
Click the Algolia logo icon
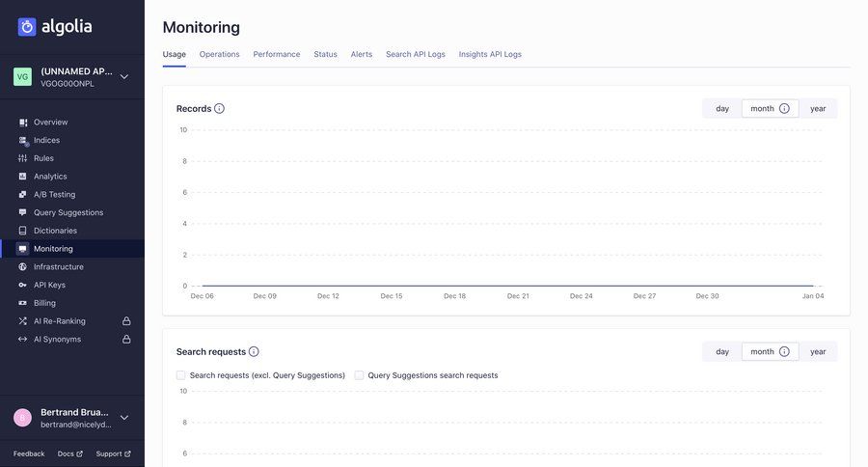(27, 27)
